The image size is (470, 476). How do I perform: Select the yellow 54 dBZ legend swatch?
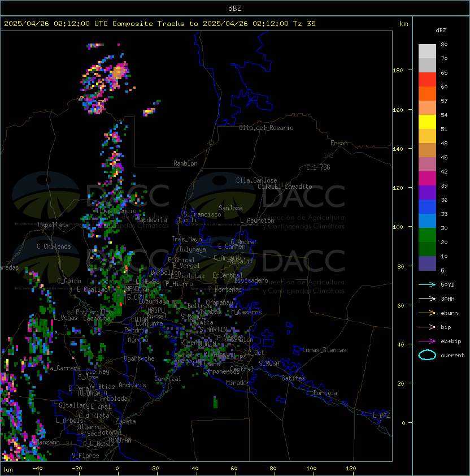click(427, 122)
